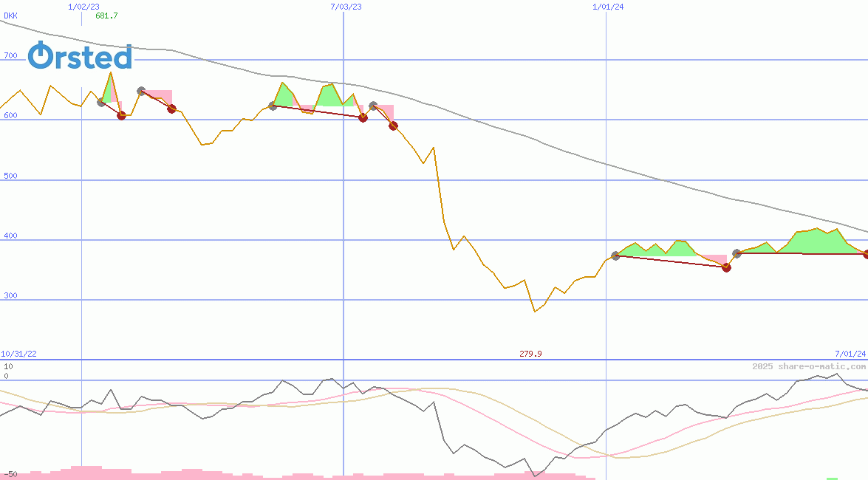This screenshot has width=868, height=480.
Task: Open the share-o-matic.com watermark link
Action: coord(809,366)
